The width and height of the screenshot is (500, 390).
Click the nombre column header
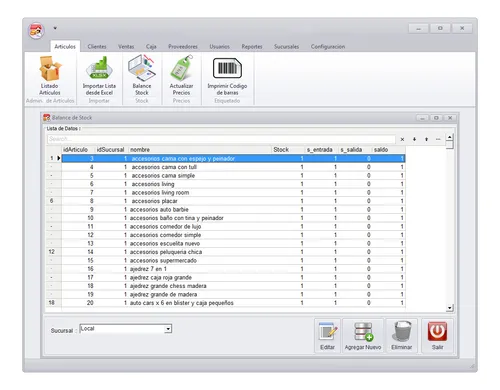click(200, 150)
